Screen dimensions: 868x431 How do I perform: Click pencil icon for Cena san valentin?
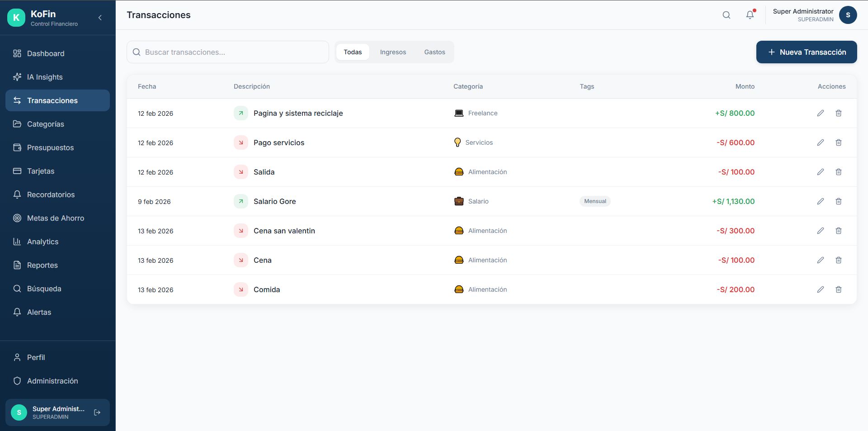(820, 231)
